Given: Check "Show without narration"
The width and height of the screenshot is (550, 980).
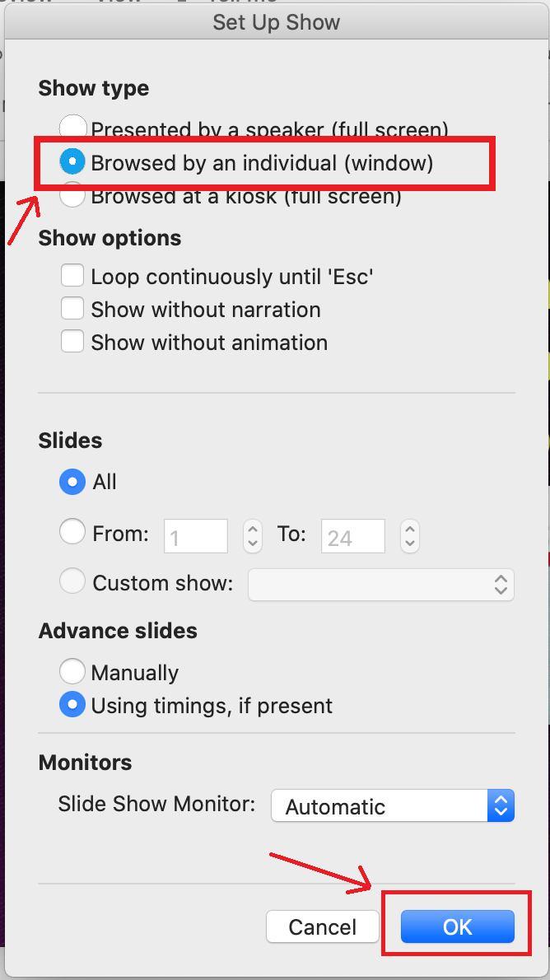Looking at the screenshot, I should (x=72, y=308).
